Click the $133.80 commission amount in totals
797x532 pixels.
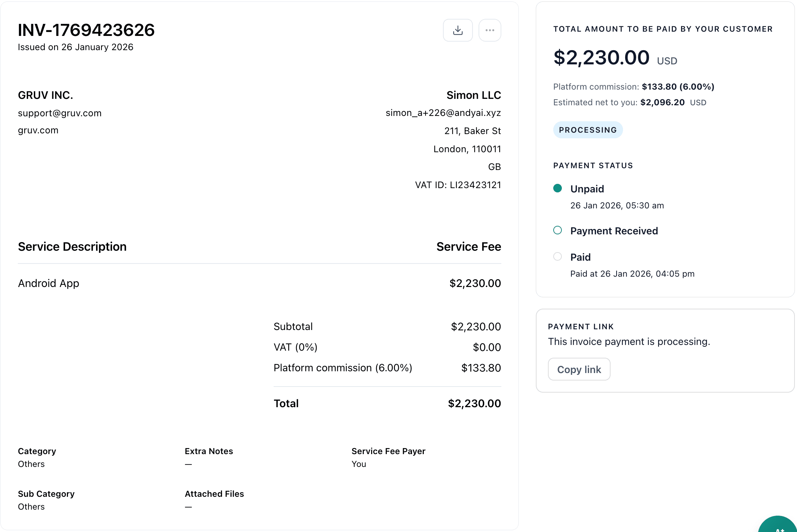click(x=481, y=368)
